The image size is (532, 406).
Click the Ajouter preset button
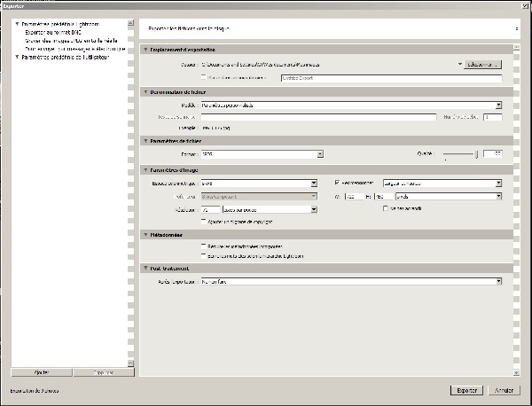[42, 372]
